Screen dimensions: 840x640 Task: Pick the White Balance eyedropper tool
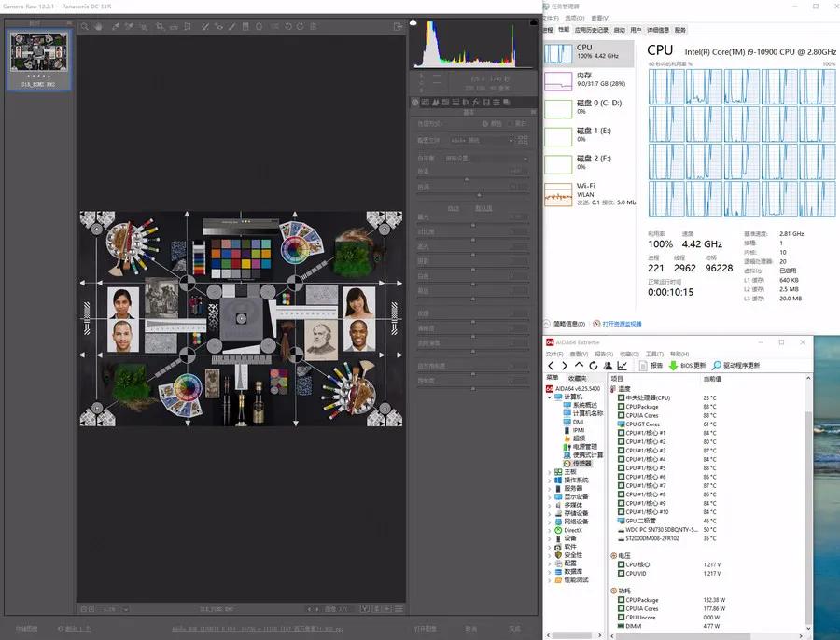[114, 26]
